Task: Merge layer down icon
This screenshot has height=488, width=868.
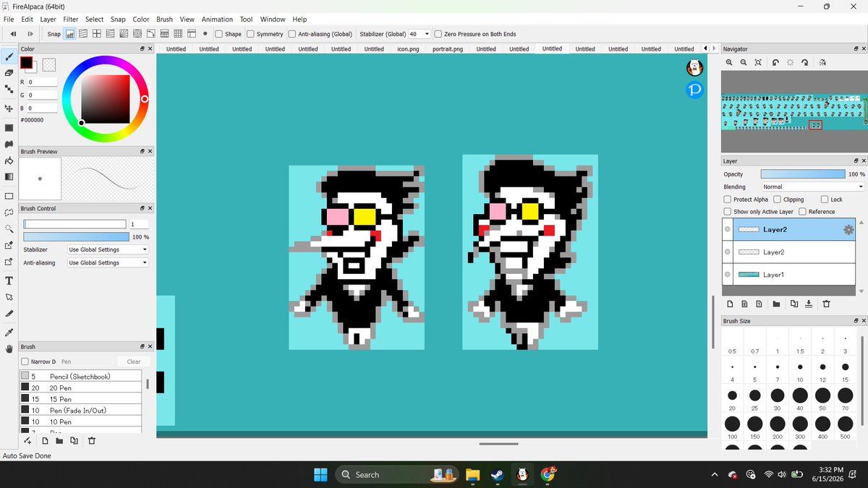Action: [809, 304]
